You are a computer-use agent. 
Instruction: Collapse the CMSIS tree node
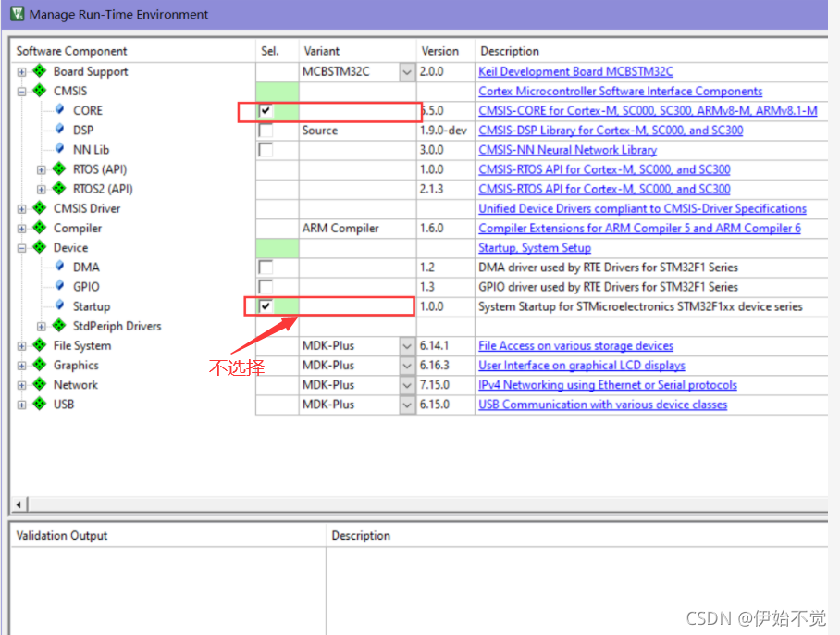click(x=21, y=92)
